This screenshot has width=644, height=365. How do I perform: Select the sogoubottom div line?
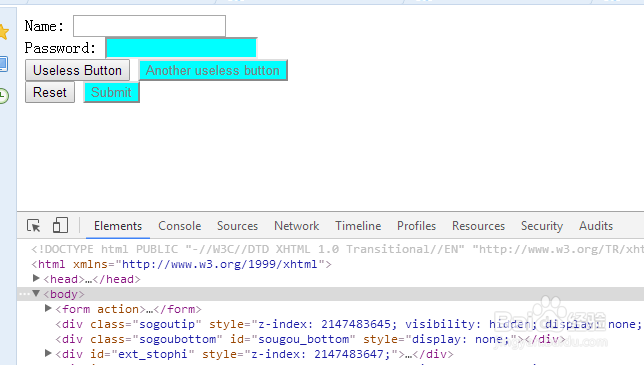click(x=310, y=339)
